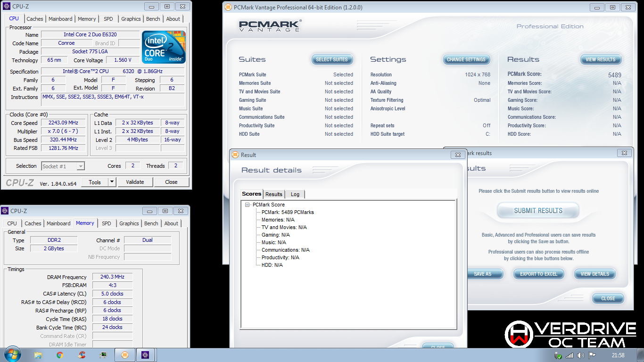Click the SUBMIT RESULTS button
The width and height of the screenshot is (644, 362).
(538, 211)
